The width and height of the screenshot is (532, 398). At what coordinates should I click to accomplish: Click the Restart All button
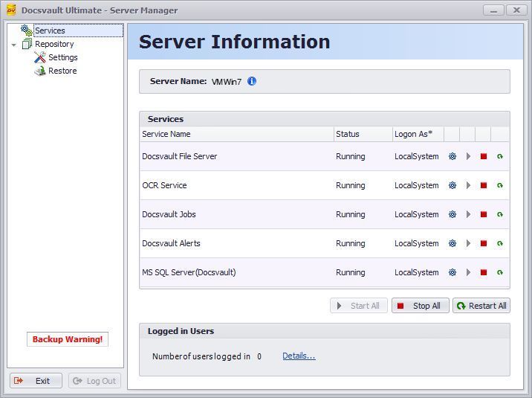pos(481,306)
